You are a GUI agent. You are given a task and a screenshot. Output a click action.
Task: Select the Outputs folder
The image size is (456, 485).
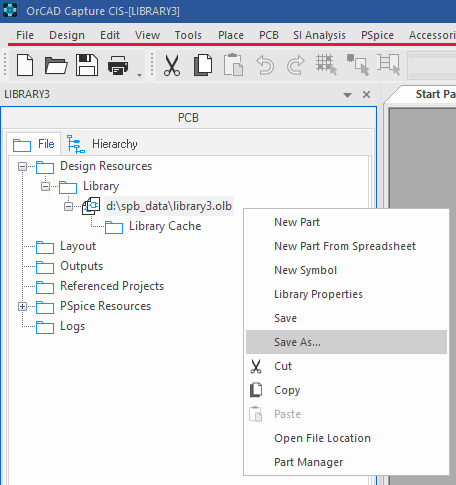click(x=82, y=266)
